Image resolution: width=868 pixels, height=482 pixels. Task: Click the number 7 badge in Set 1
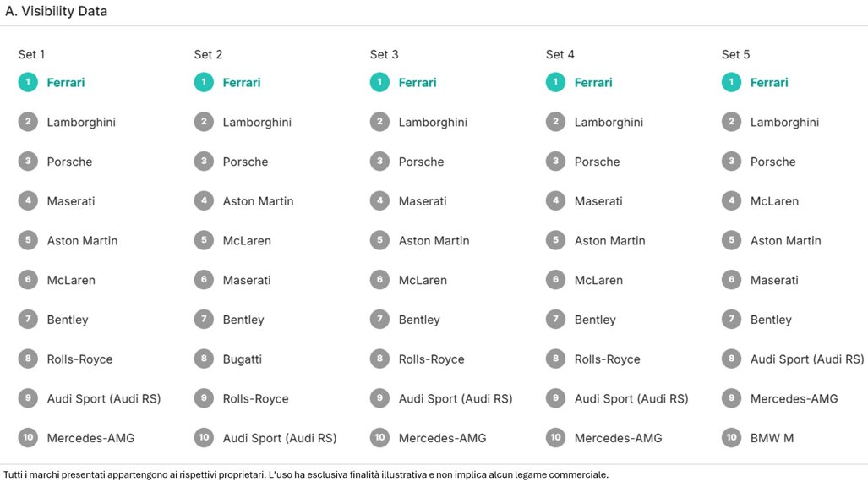(28, 319)
